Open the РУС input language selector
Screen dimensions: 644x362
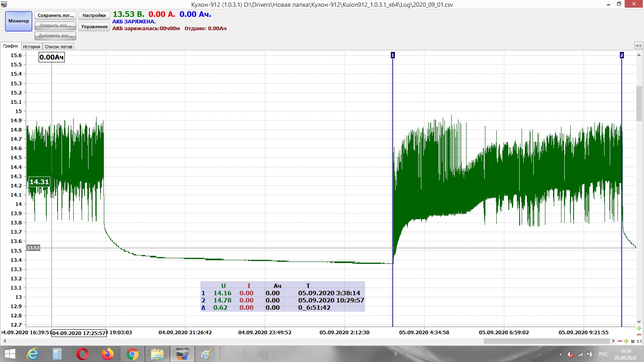point(603,354)
